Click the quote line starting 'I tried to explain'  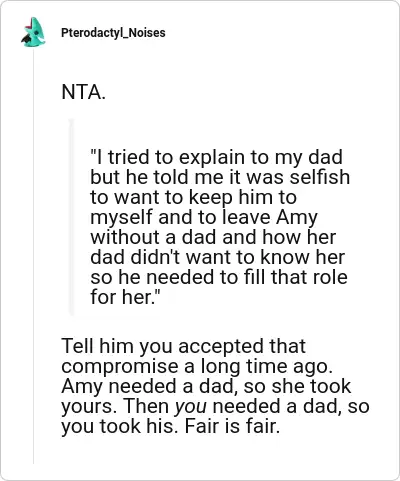tap(217, 157)
